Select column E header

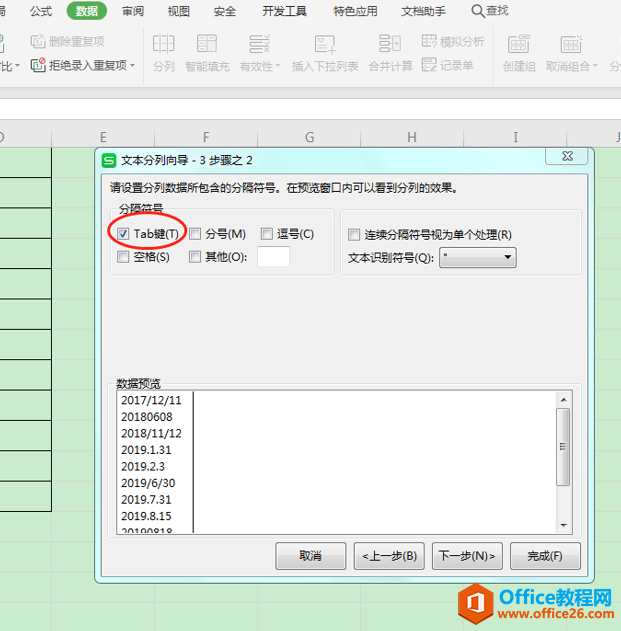(103, 138)
